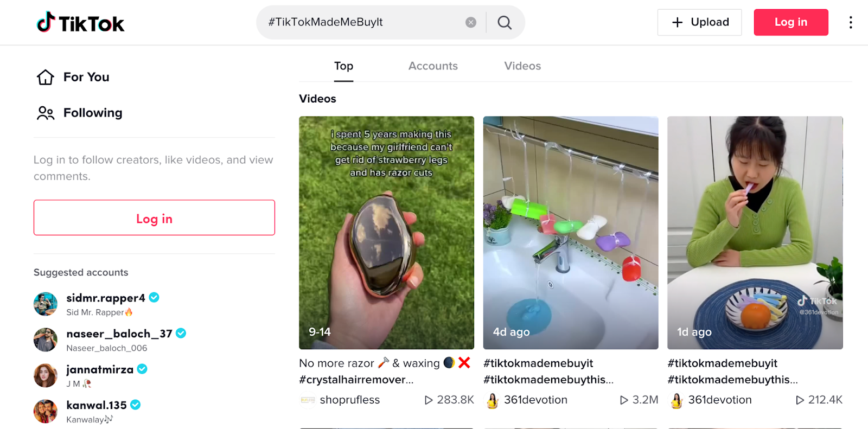The width and height of the screenshot is (868, 429).
Task: Click jannatmirza's profile avatar
Action: [46, 376]
